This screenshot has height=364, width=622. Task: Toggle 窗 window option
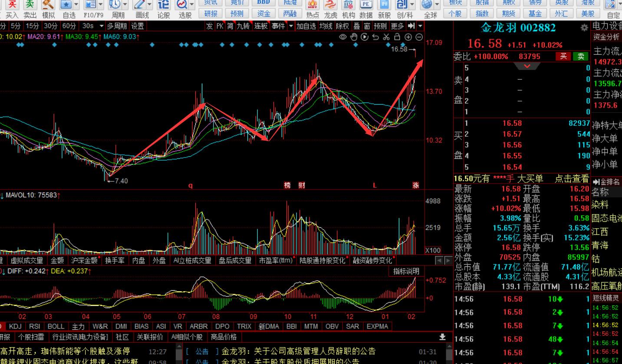367,26
